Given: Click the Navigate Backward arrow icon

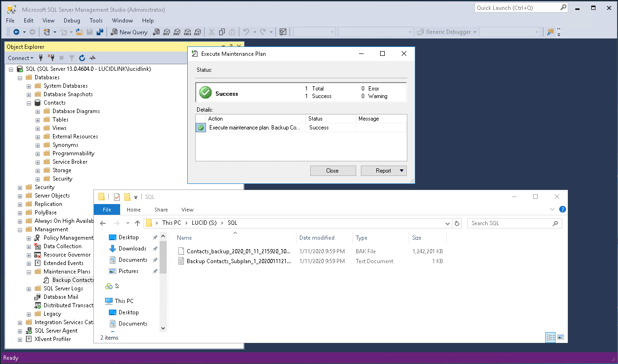Looking at the screenshot, I should tap(16, 32).
